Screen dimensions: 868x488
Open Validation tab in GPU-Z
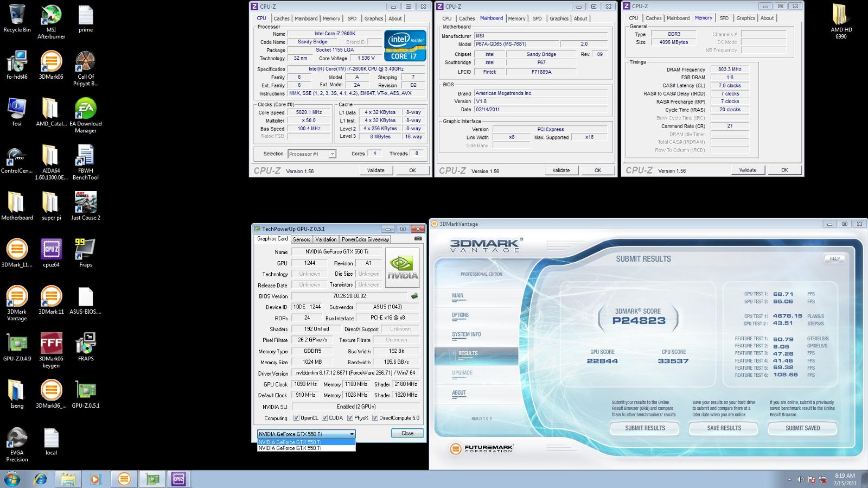(x=325, y=239)
